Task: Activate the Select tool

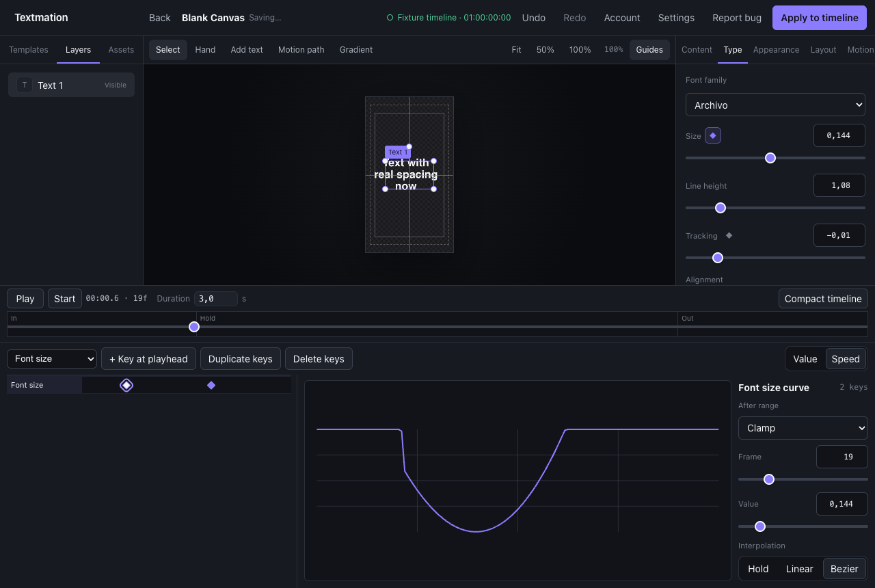Action: (168, 50)
